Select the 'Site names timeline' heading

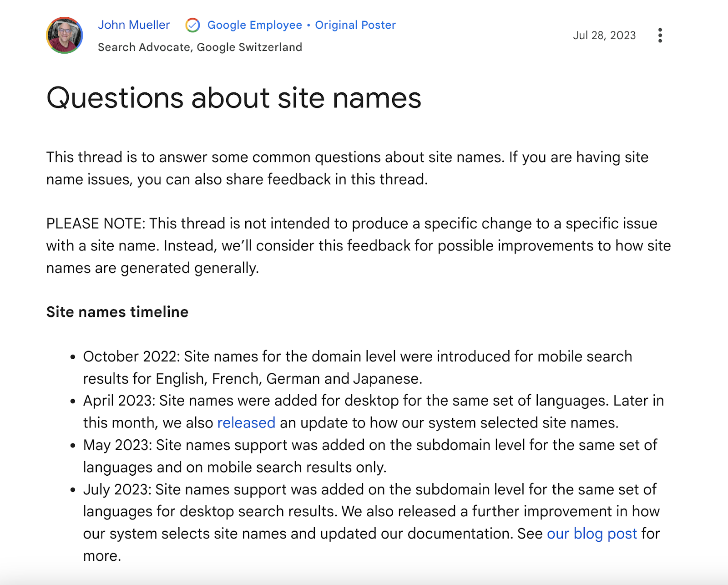pos(117,312)
